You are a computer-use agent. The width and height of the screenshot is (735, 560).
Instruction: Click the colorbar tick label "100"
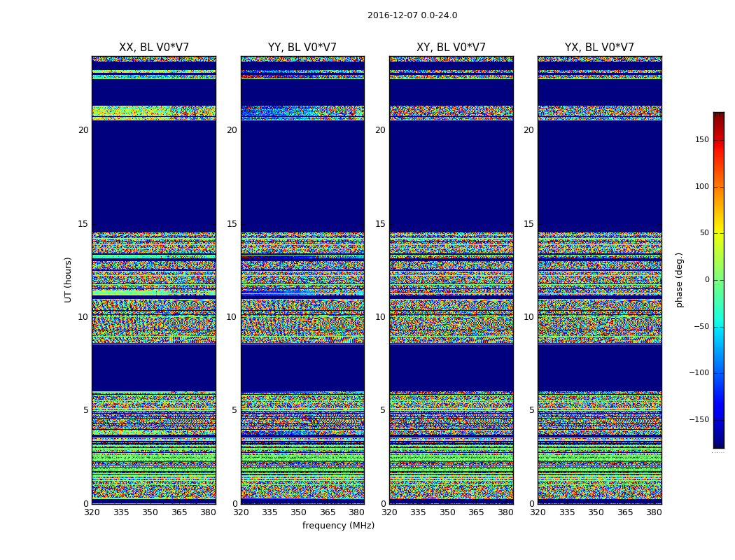701,186
